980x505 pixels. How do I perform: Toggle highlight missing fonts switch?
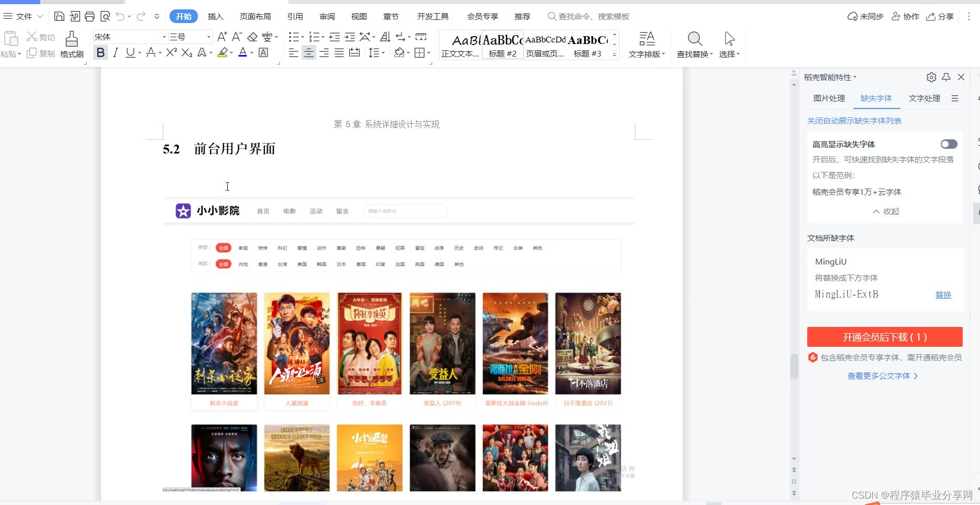[x=949, y=144]
